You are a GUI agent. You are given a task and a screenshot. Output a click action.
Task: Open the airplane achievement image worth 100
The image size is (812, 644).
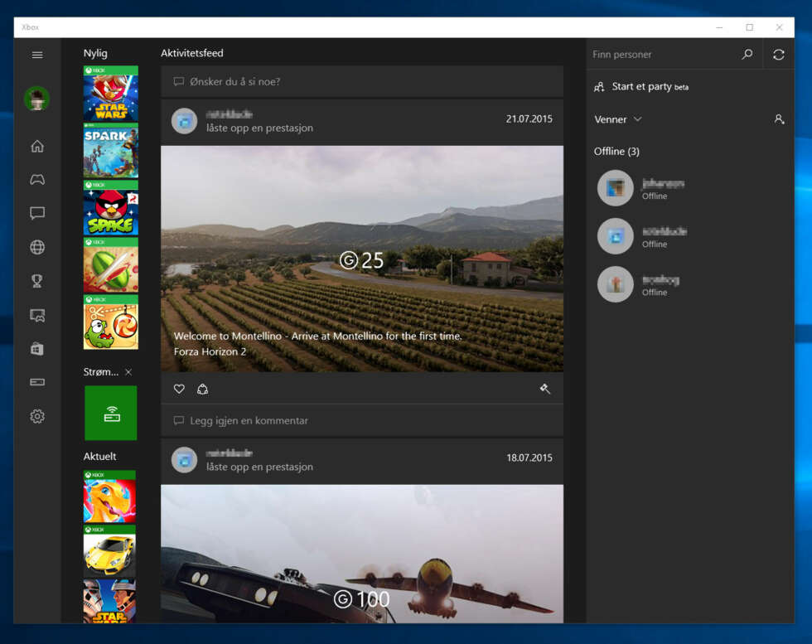click(362, 554)
